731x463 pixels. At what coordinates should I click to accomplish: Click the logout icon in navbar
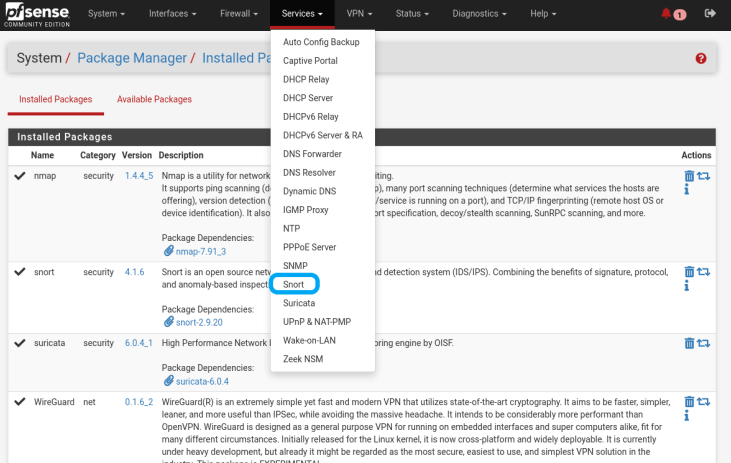coord(710,14)
